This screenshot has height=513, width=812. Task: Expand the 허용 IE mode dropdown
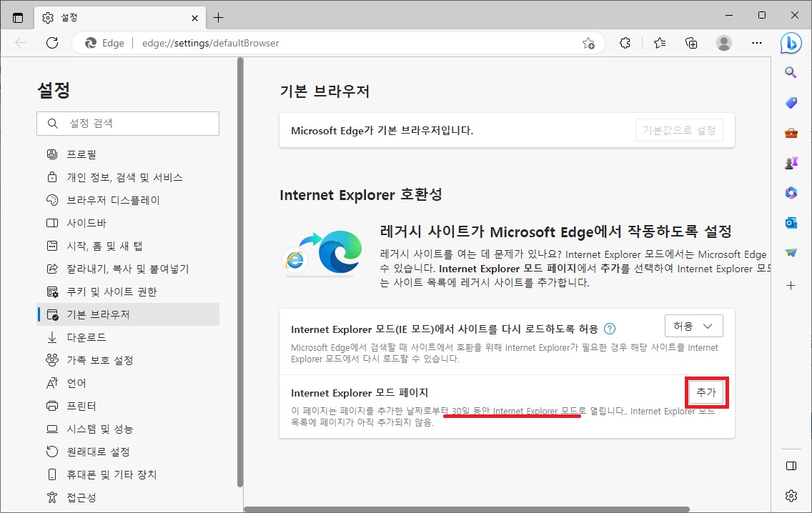click(693, 326)
